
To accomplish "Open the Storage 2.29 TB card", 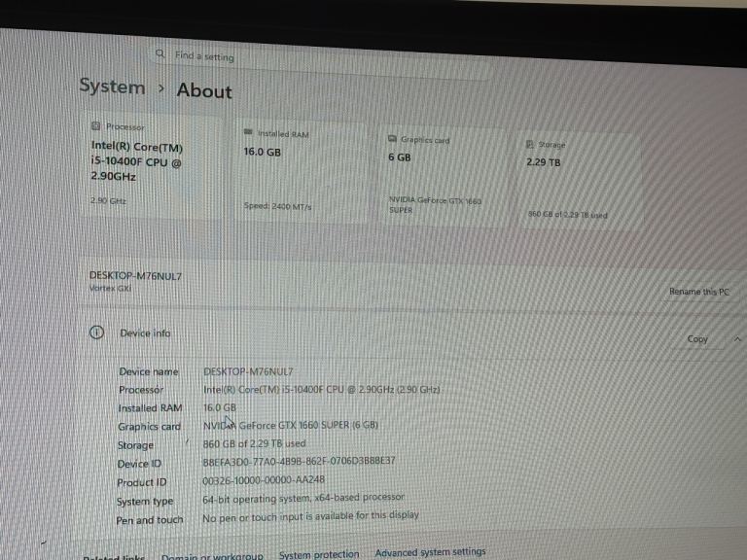I will (x=581, y=182).
